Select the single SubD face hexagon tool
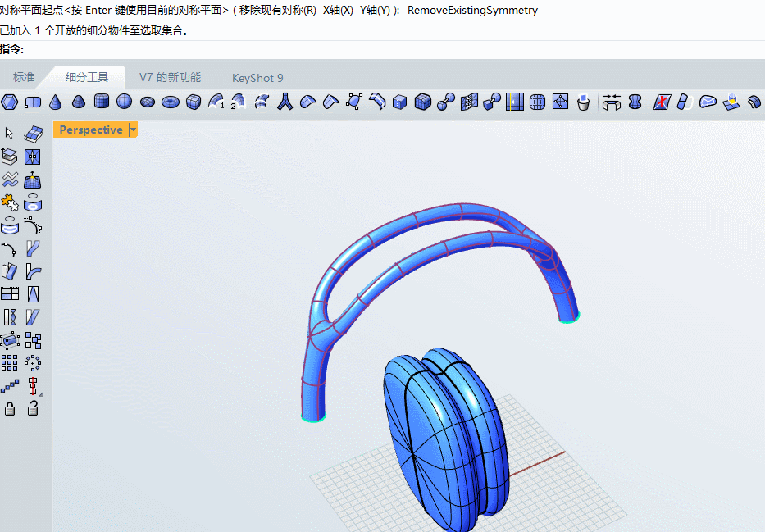The width and height of the screenshot is (765, 532). [x=9, y=102]
